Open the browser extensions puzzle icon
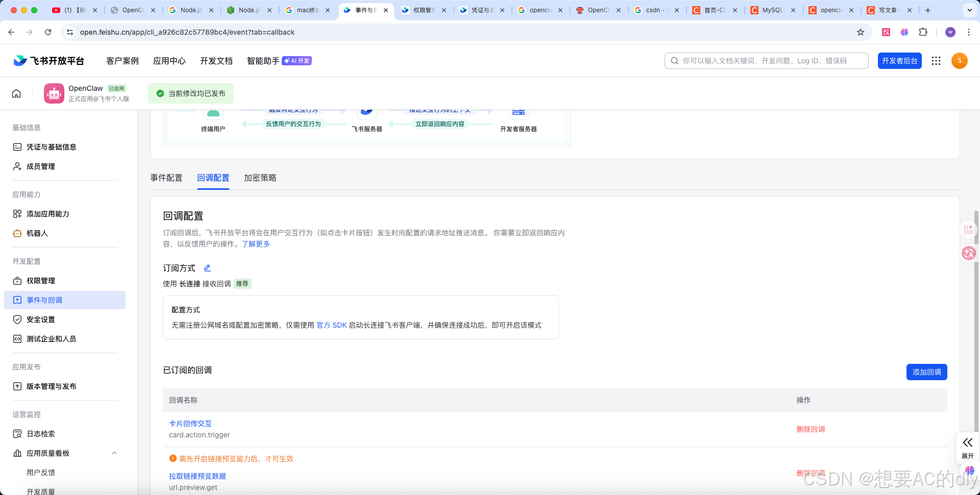980x495 pixels. (x=923, y=32)
